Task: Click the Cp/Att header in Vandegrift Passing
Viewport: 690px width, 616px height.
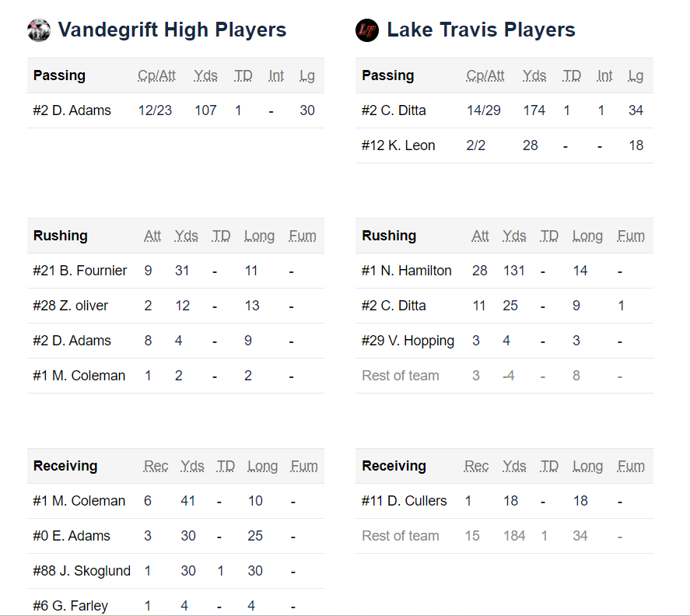Action: [x=156, y=75]
